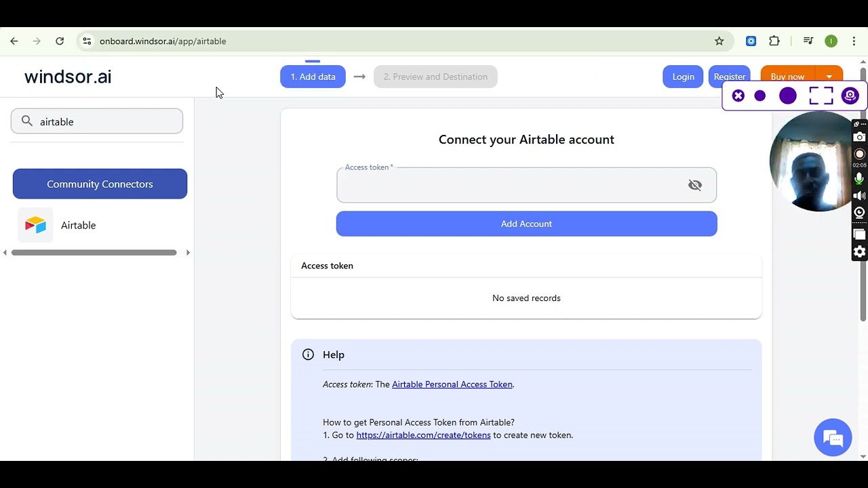Click the "Connect your Airtable account" heading
The width and height of the screenshot is (868, 488).
tap(526, 140)
